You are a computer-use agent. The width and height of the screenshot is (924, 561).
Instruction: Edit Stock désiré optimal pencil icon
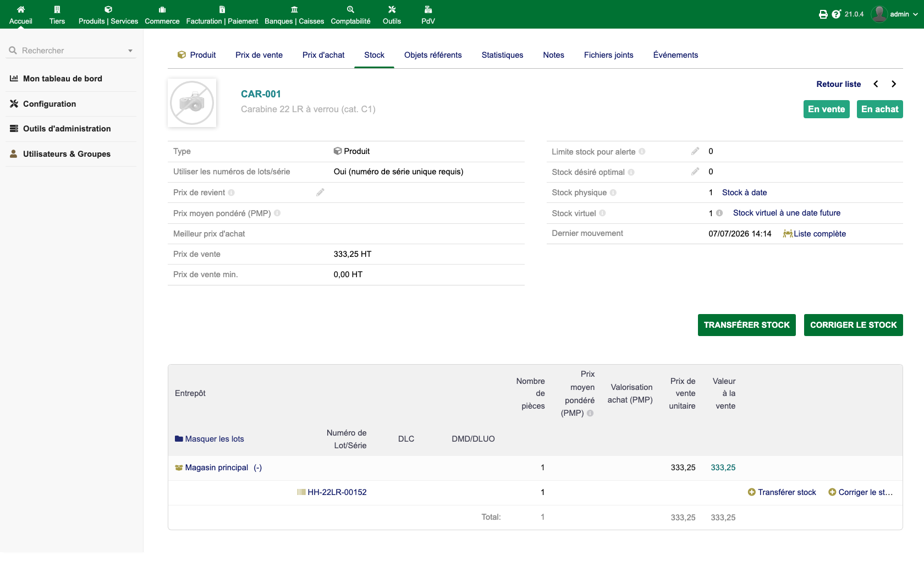(x=695, y=172)
